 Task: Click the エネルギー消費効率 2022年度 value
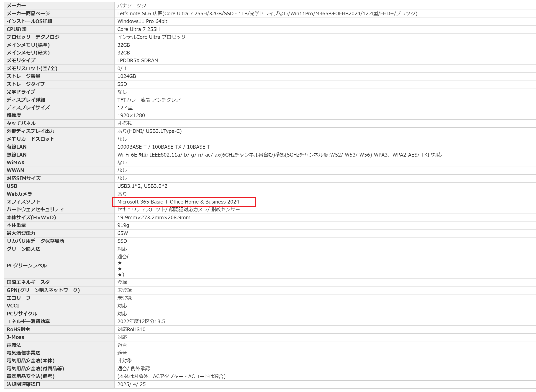click(x=141, y=321)
